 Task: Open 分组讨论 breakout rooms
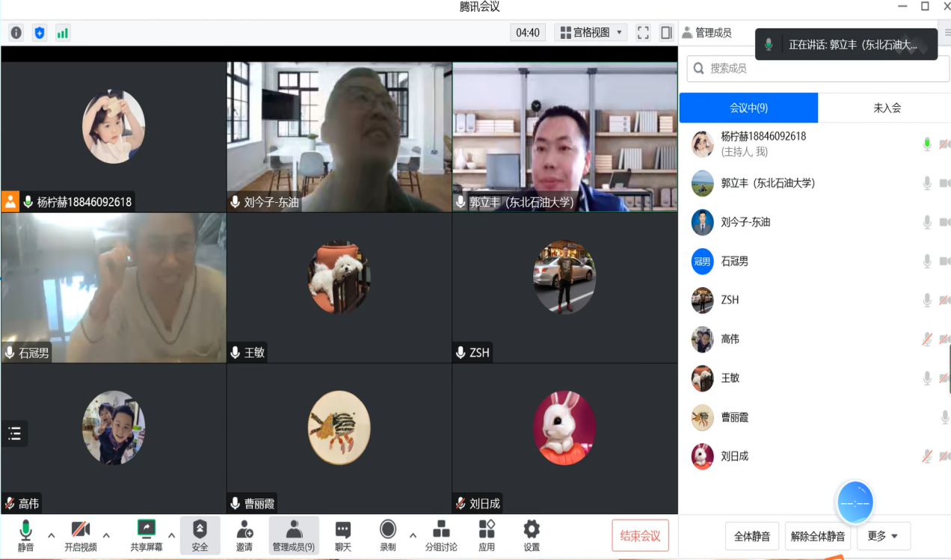click(441, 530)
